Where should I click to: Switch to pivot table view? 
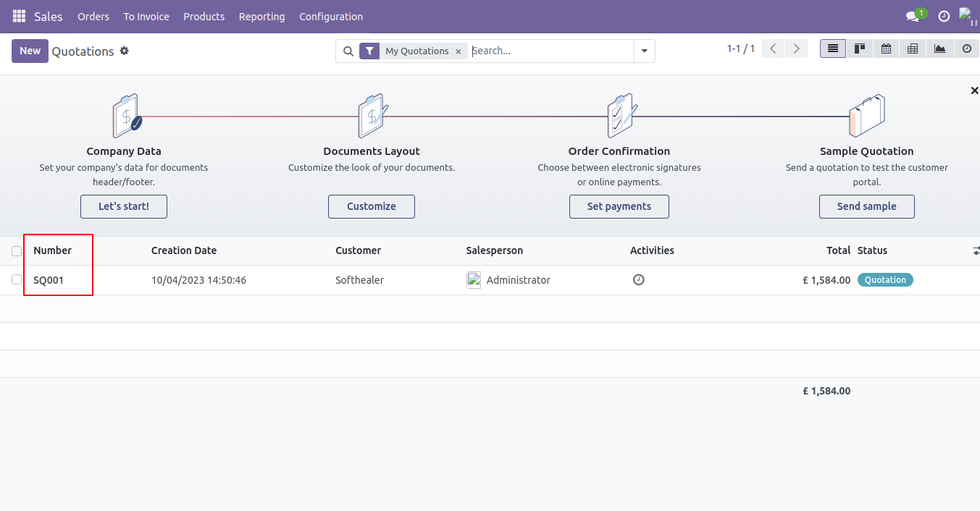[x=913, y=48]
